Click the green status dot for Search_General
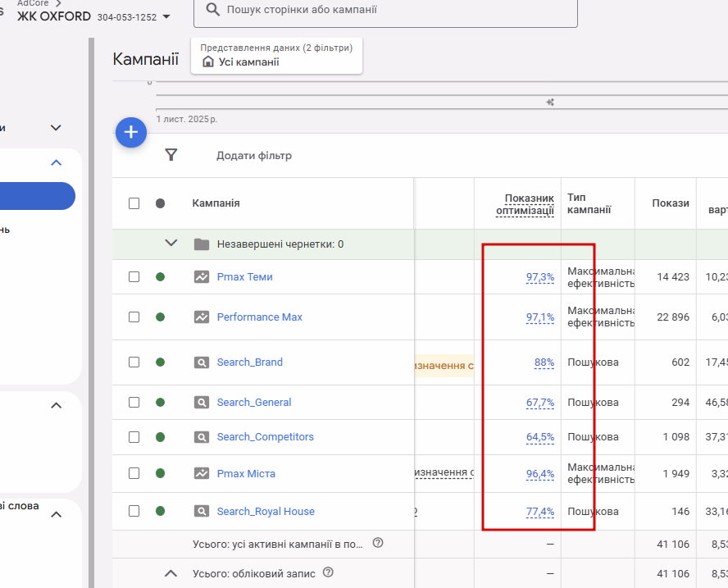728x588 pixels. point(160,403)
